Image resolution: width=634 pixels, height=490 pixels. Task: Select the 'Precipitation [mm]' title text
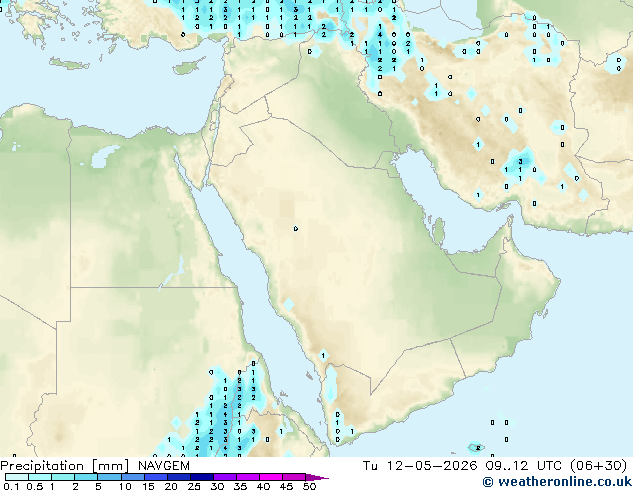click(x=64, y=466)
